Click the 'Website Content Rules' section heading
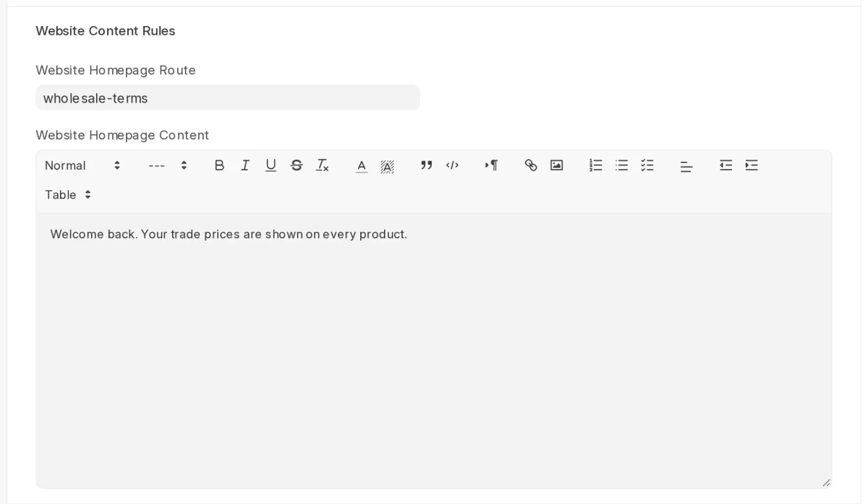The height and width of the screenshot is (504, 868). pos(106,31)
